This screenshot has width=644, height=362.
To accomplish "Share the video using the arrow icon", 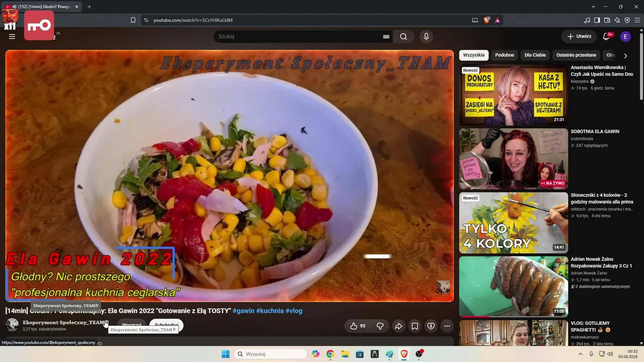I will (398, 326).
